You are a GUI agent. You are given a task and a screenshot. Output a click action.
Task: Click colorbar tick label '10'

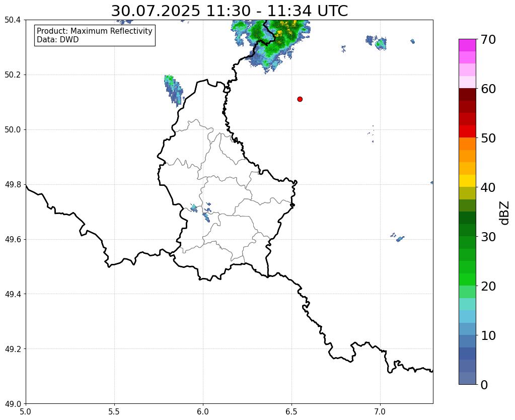click(x=488, y=335)
